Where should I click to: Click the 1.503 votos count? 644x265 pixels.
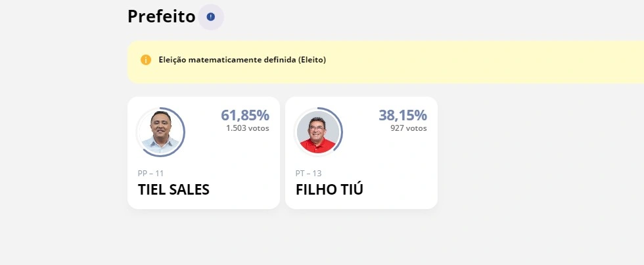[247, 128]
